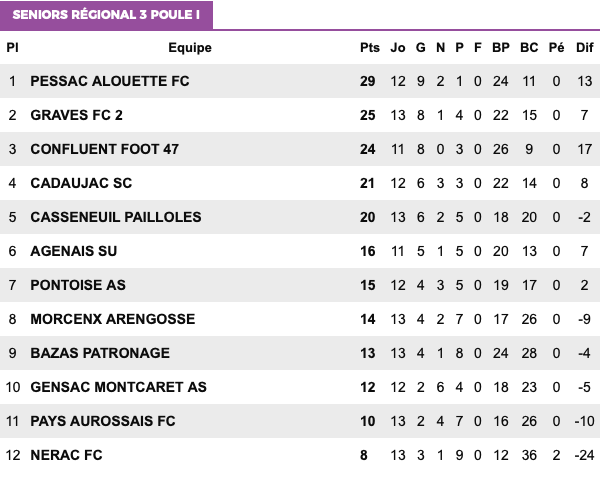Open the Pessac Alouette FC team link
The width and height of the screenshot is (603, 478).
(110, 81)
